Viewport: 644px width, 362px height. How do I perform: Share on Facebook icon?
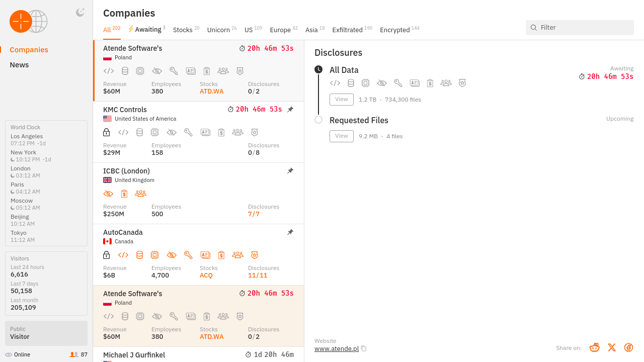[628, 347]
